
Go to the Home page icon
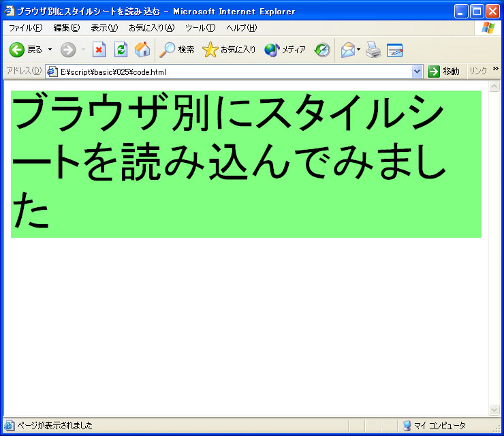click(142, 50)
